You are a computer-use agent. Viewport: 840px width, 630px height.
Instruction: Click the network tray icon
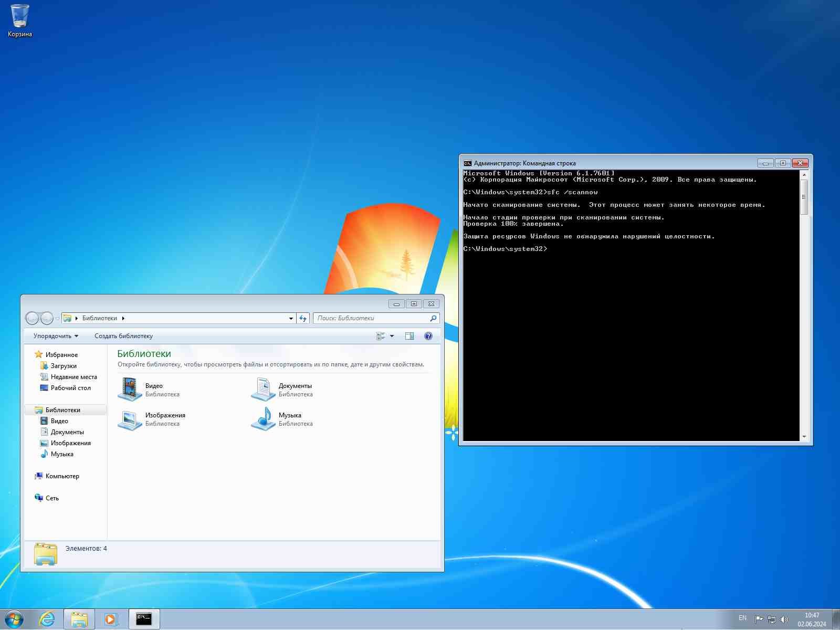(771, 619)
